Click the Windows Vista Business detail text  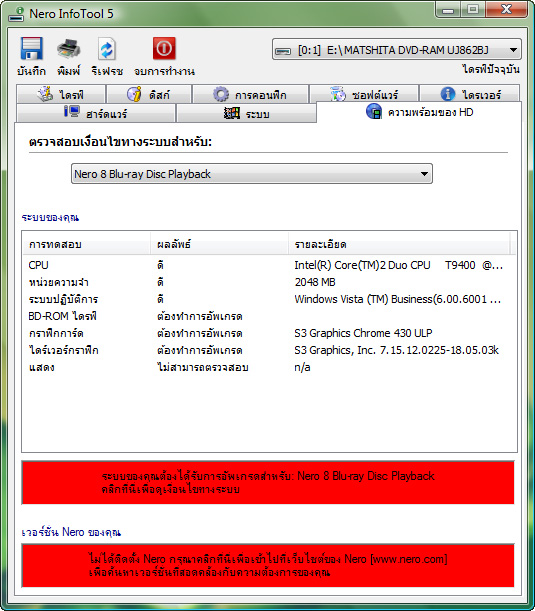(x=397, y=299)
